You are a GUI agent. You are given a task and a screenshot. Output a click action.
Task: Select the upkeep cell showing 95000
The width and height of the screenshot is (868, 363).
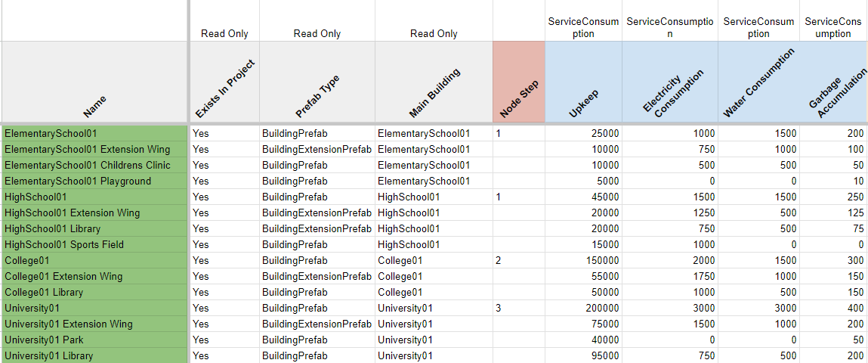583,355
